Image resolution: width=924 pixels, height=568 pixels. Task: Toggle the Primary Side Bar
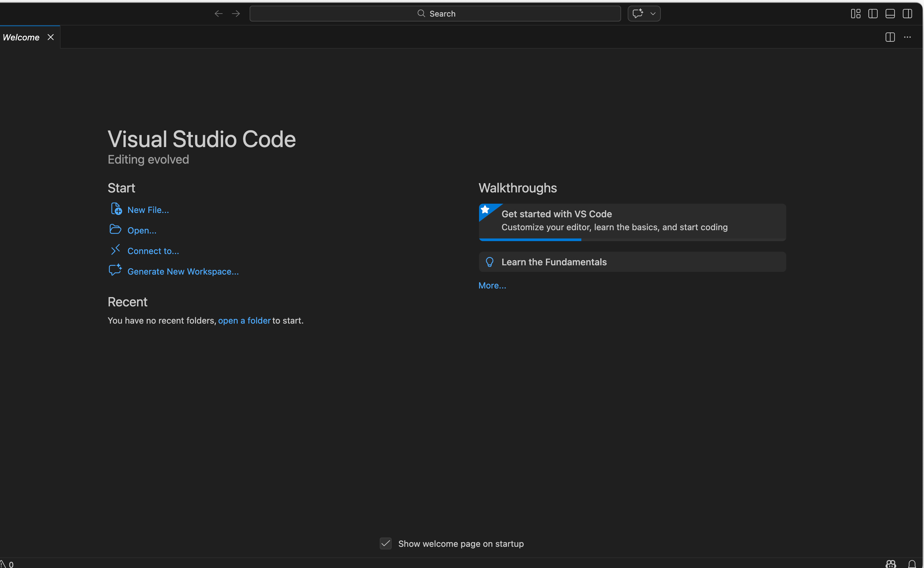click(873, 14)
